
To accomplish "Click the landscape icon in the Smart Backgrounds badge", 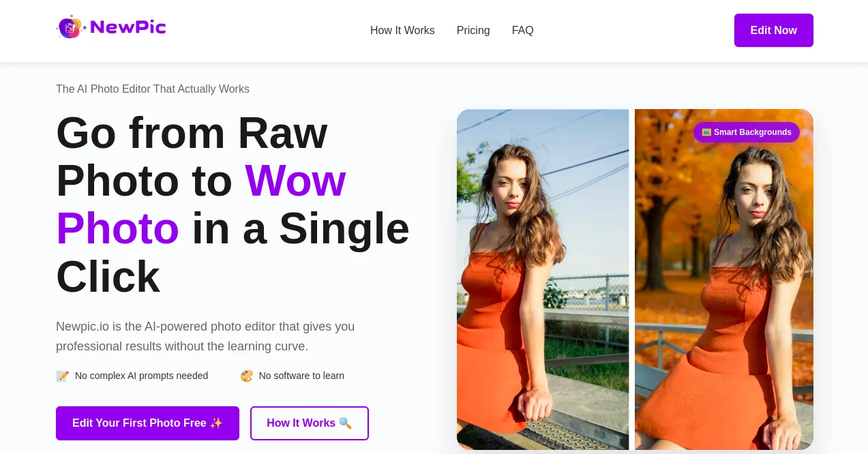I will coord(706,132).
